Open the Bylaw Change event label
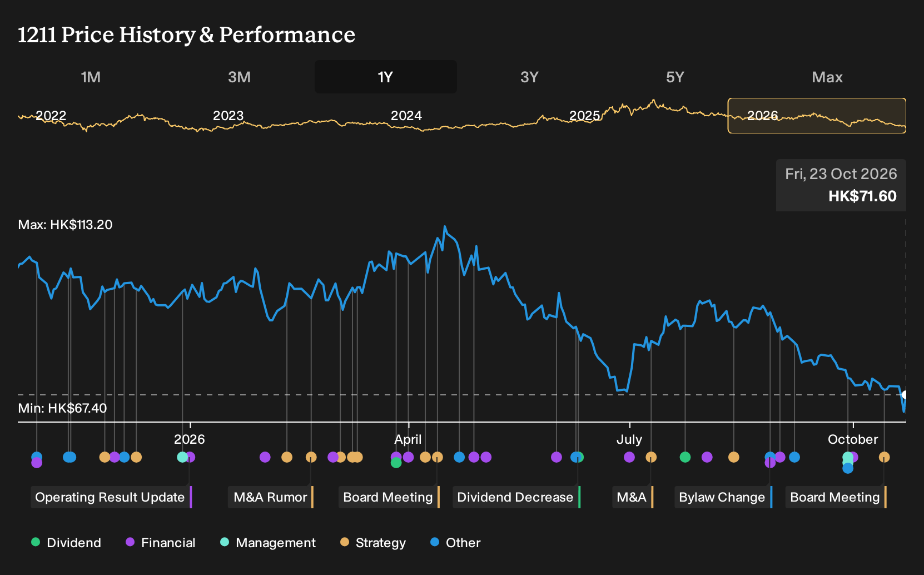This screenshot has width=924, height=575. 723,497
